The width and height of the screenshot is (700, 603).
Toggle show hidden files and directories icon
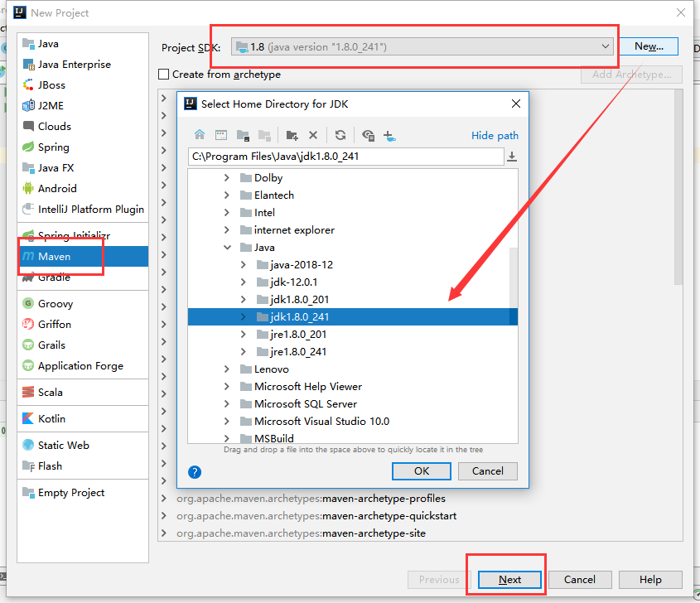tap(369, 135)
